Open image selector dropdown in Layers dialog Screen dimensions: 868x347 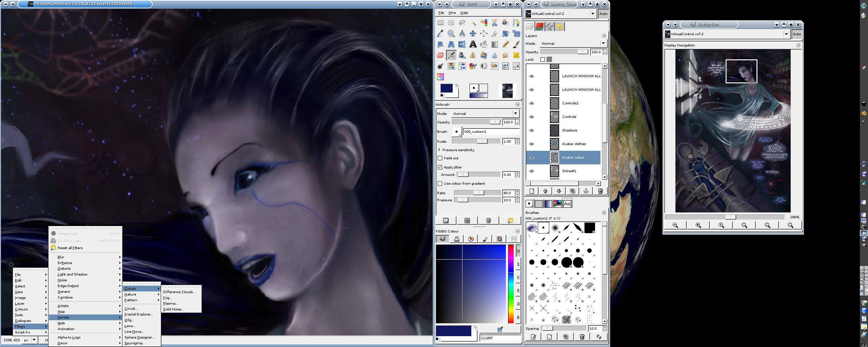[x=593, y=14]
